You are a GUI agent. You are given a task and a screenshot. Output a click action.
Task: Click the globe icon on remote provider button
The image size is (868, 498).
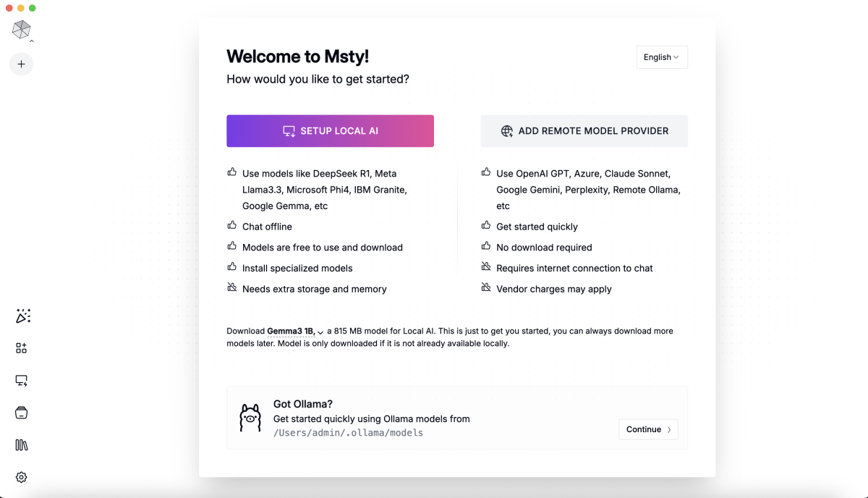coord(507,131)
